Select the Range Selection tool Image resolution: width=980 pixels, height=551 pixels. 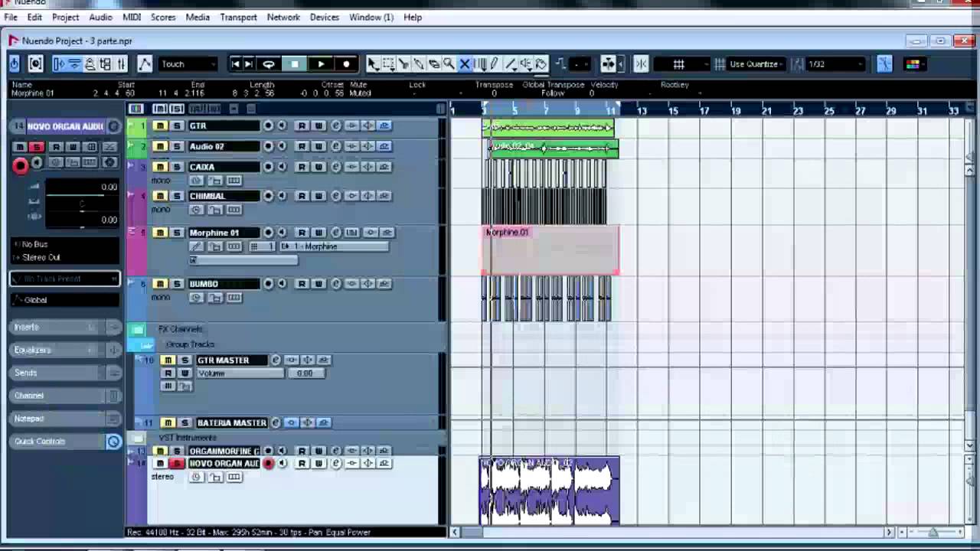pos(388,64)
